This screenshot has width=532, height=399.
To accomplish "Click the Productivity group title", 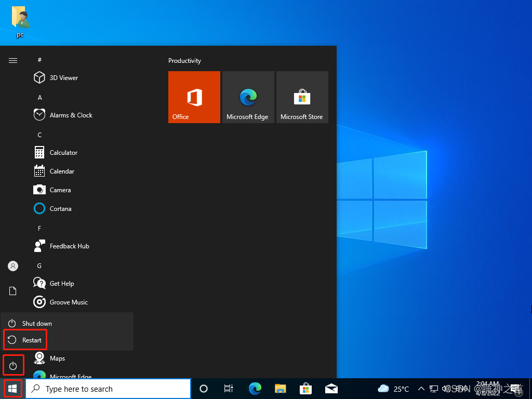I will tap(184, 61).
